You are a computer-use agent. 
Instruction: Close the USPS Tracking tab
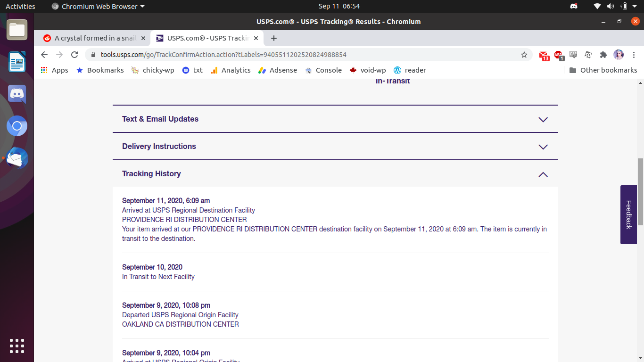pyautogui.click(x=256, y=38)
